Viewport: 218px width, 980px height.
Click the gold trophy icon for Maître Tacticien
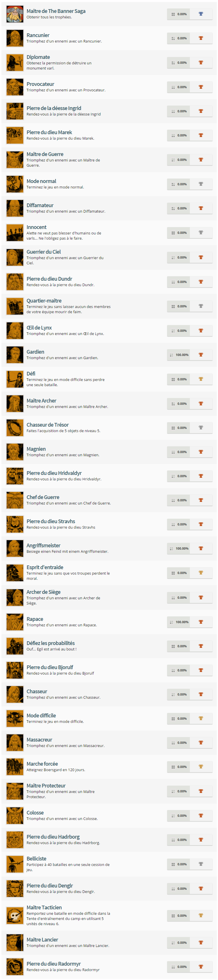tap(201, 915)
